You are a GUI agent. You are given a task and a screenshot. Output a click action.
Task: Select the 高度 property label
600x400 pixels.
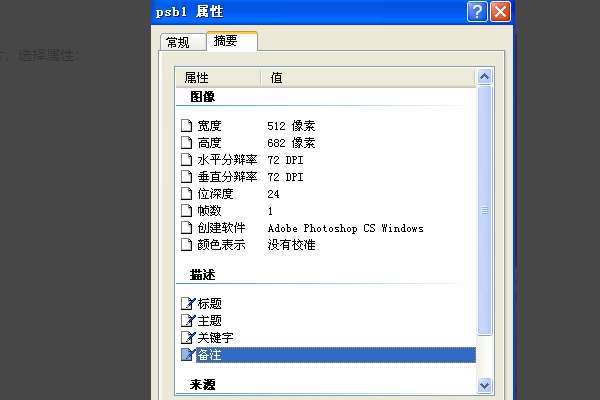coord(209,143)
